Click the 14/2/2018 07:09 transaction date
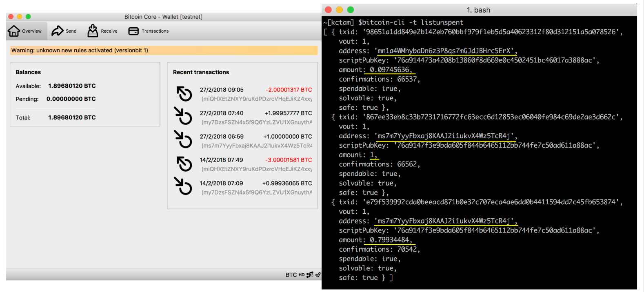The height and width of the screenshot is (292, 644). pyautogui.click(x=221, y=184)
